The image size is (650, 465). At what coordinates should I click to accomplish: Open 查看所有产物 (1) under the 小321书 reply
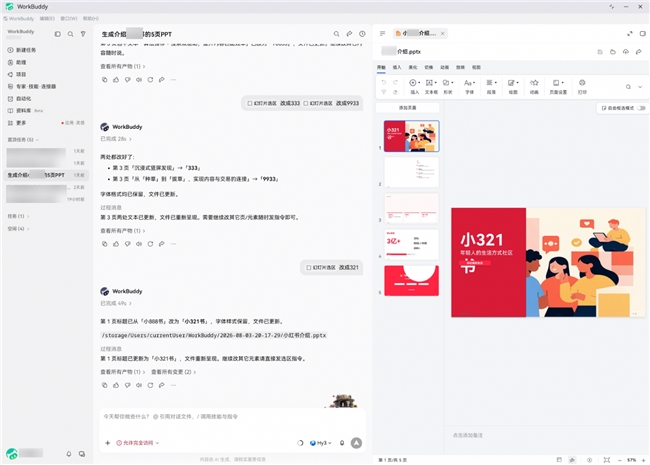click(x=123, y=372)
